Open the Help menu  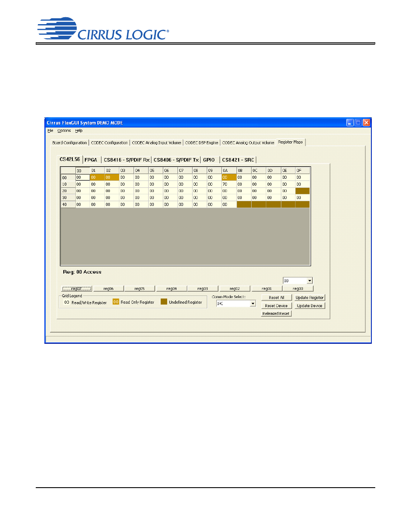tap(78, 131)
